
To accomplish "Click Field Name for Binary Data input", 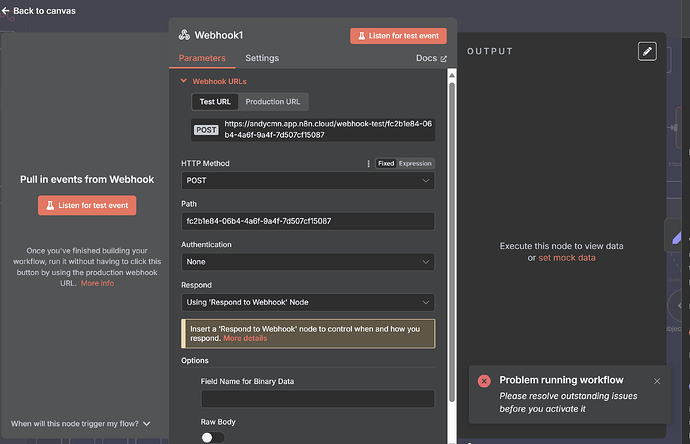I will (318, 399).
